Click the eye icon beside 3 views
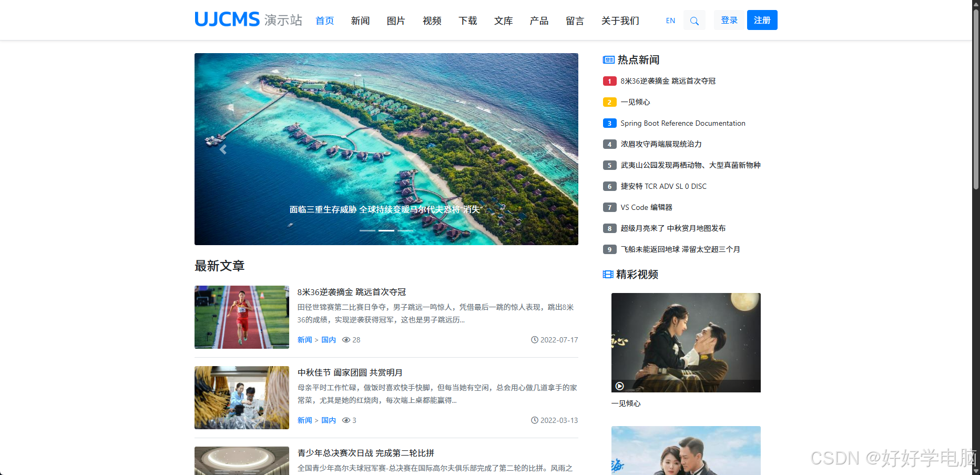This screenshot has height=475, width=980. pyautogui.click(x=346, y=420)
